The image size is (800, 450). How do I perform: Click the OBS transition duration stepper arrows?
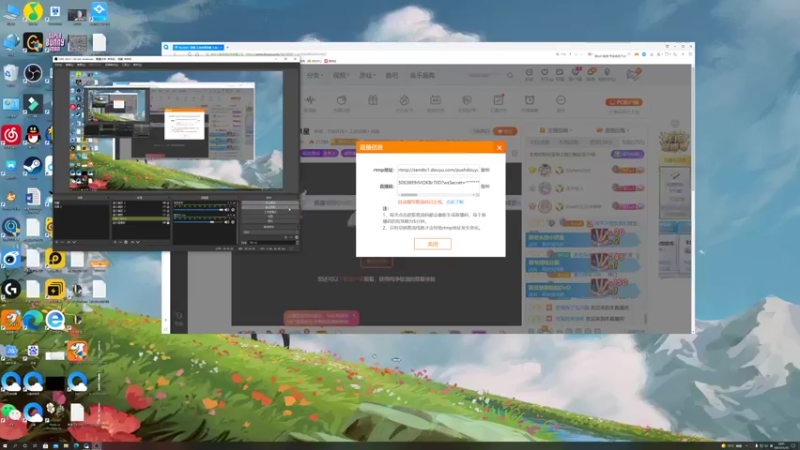(297, 243)
